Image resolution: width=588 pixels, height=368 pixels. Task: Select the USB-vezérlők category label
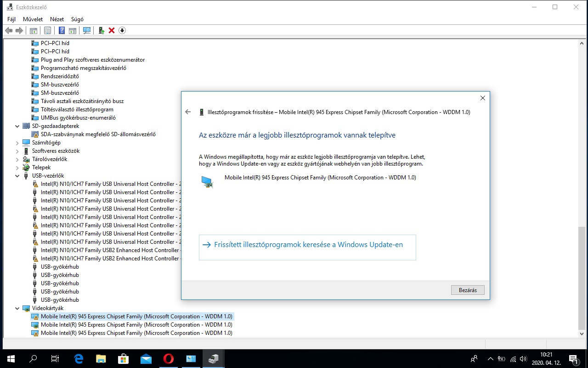point(48,176)
